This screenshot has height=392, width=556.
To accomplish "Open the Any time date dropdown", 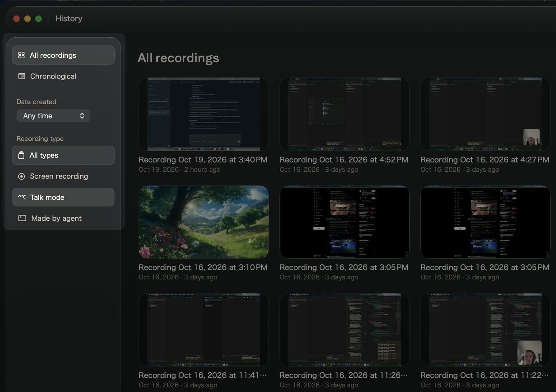I will pos(53,116).
